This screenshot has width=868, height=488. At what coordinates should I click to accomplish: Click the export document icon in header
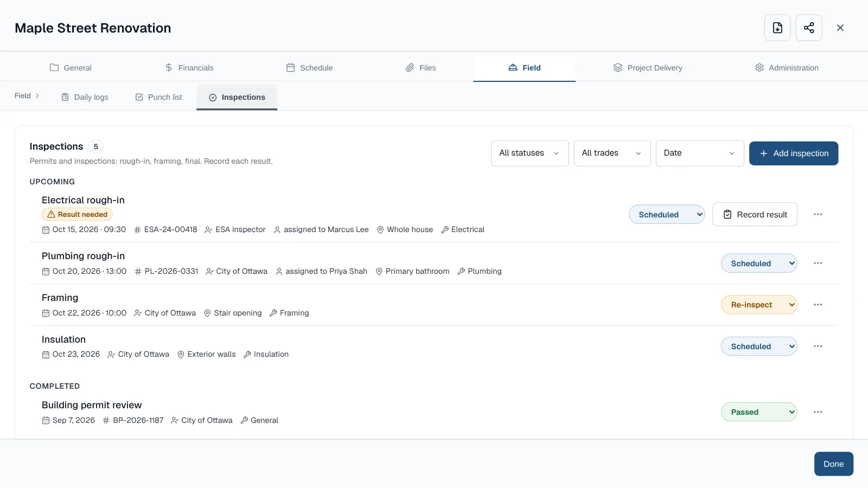click(777, 28)
